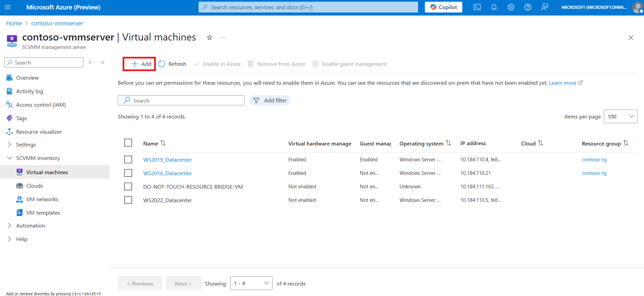Click IP address 10.184.110.21

click(475, 173)
